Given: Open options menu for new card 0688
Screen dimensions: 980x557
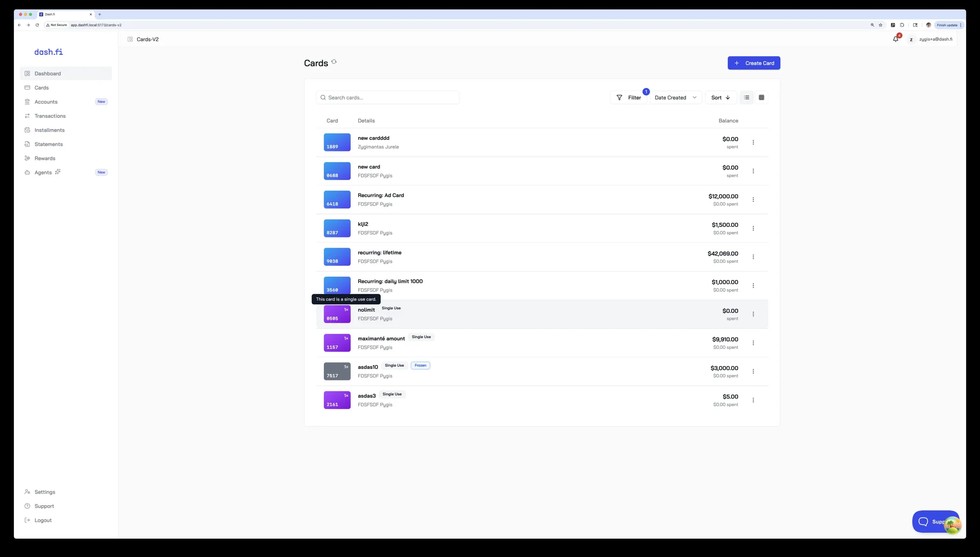Looking at the screenshot, I should coord(753,171).
